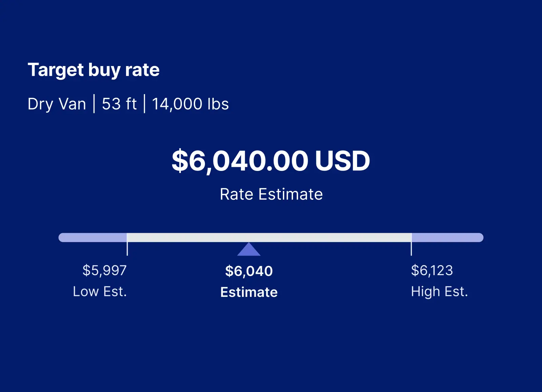
Task: Select the High Est. label
Action: [x=439, y=292]
